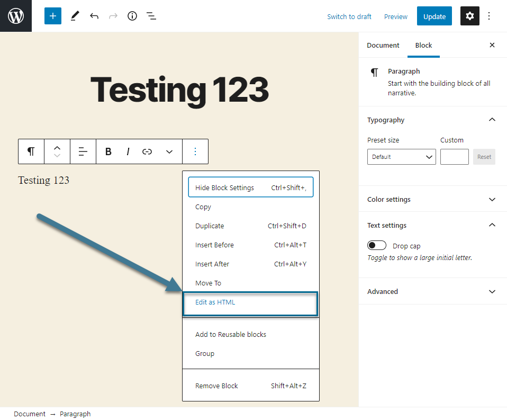The image size is (507, 420).
Task: Apply bold formatting to paragraph
Action: (108, 151)
